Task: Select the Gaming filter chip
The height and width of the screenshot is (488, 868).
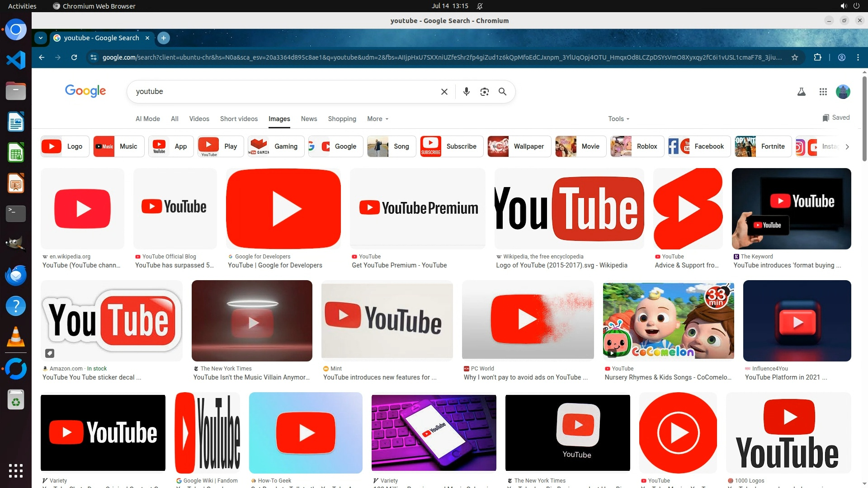Action: [276, 146]
